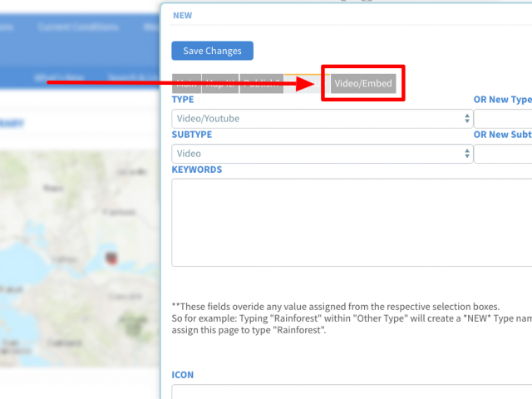Click the red marker on the map
Viewport: 532px width, 399px height.
[110, 258]
